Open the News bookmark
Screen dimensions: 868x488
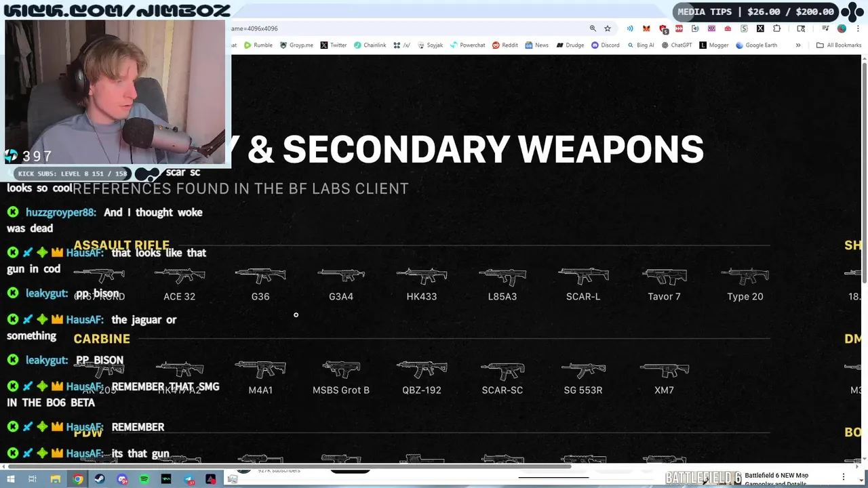[x=536, y=45]
